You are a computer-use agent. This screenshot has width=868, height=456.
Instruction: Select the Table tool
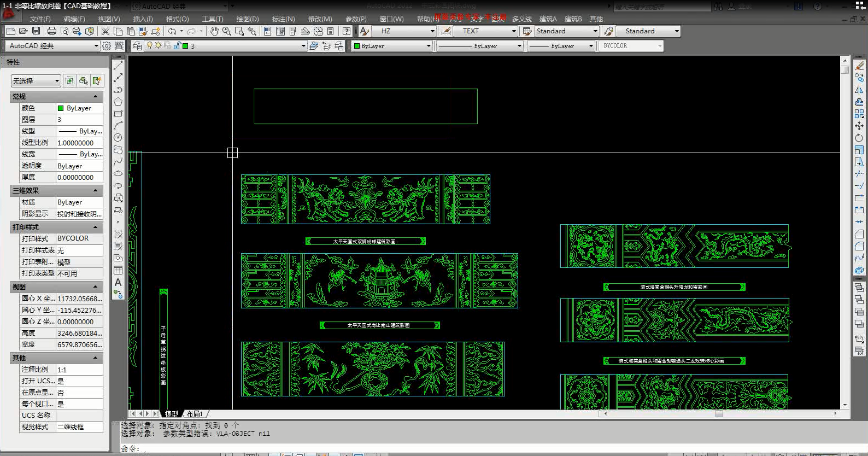pyautogui.click(x=118, y=270)
